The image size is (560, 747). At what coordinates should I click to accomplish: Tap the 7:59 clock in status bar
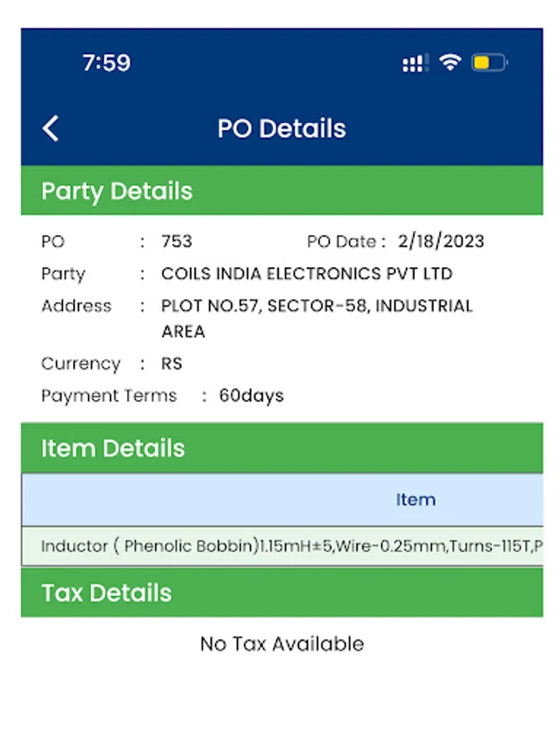pyautogui.click(x=106, y=63)
